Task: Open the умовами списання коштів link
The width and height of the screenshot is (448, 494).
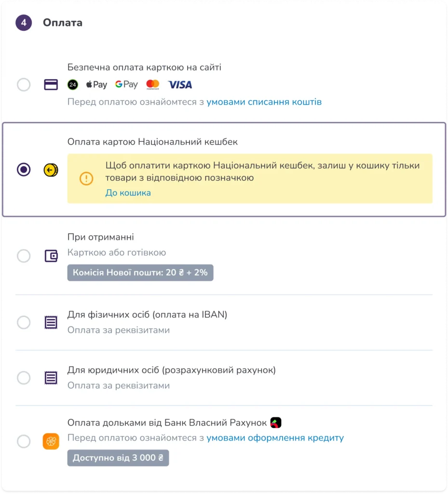Action: coord(264,102)
